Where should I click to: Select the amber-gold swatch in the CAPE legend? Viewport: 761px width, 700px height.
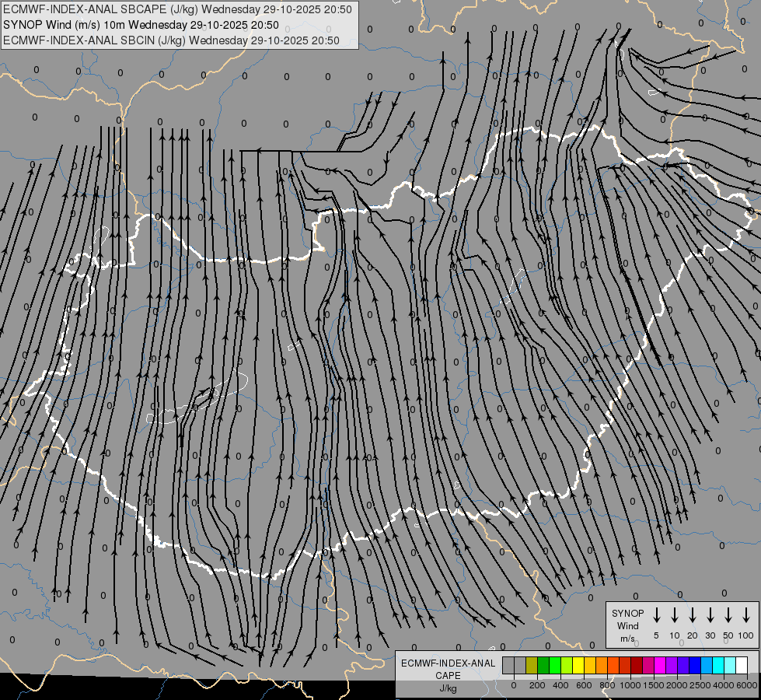click(590, 665)
